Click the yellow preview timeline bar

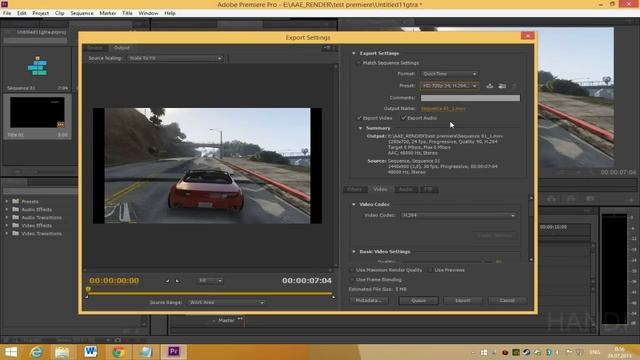point(211,293)
